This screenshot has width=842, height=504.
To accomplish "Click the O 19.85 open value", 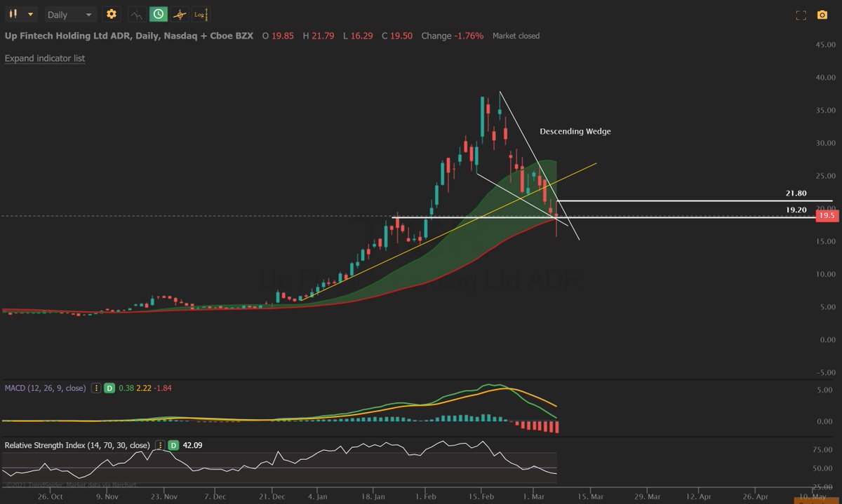I will coord(276,36).
